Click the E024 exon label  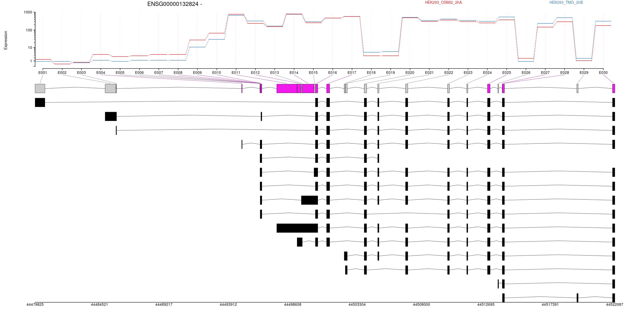click(x=487, y=73)
